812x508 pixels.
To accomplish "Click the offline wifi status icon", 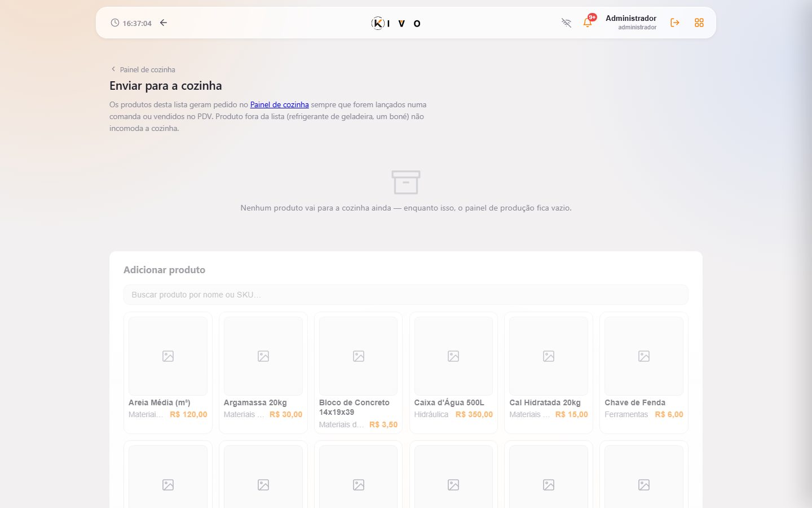I will click(566, 23).
